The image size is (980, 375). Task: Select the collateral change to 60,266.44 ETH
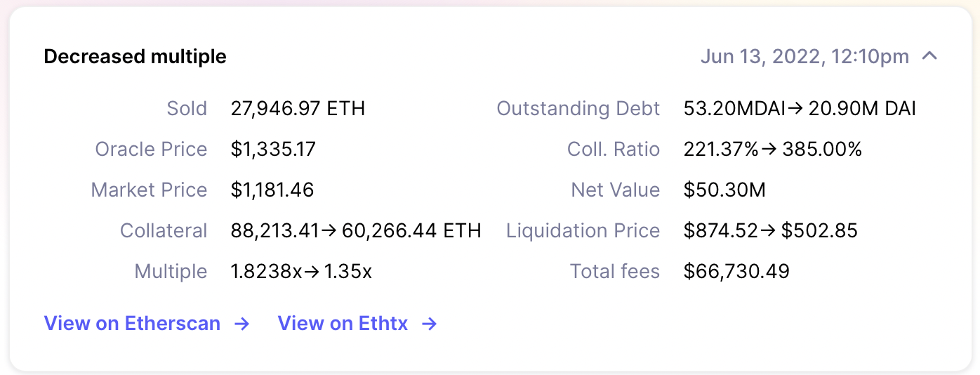[x=411, y=231]
